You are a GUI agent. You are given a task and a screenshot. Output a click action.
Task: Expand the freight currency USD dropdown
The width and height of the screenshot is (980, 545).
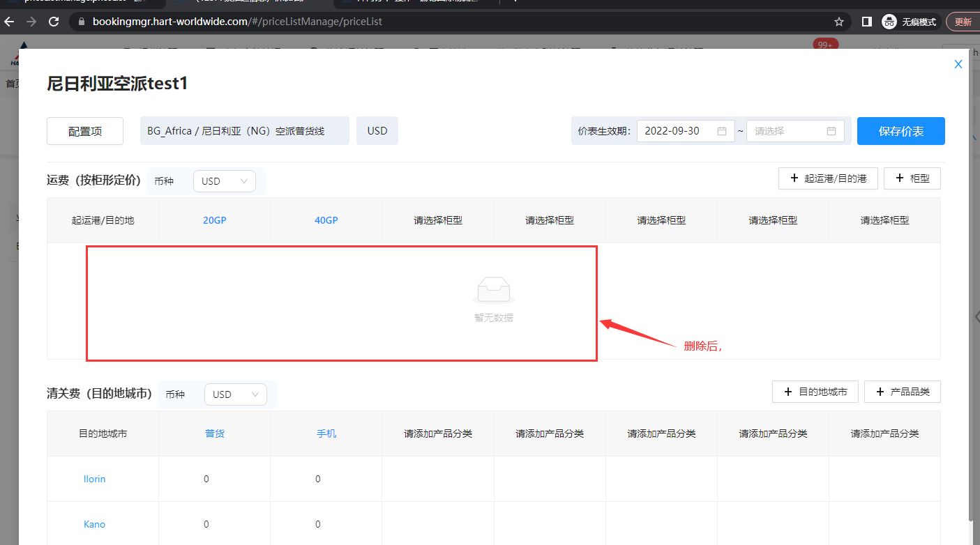[224, 181]
